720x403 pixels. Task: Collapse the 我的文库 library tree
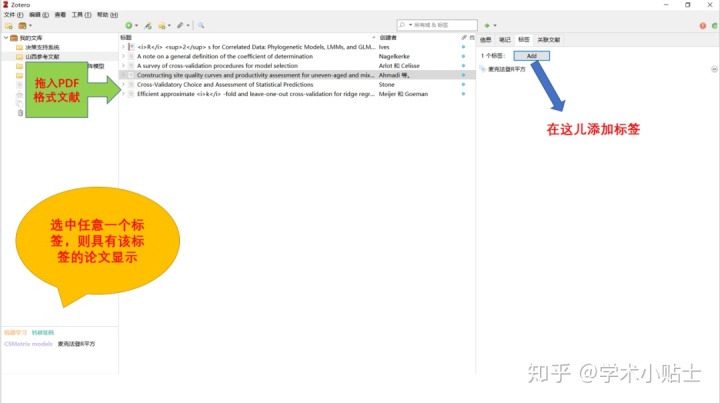click(x=6, y=38)
